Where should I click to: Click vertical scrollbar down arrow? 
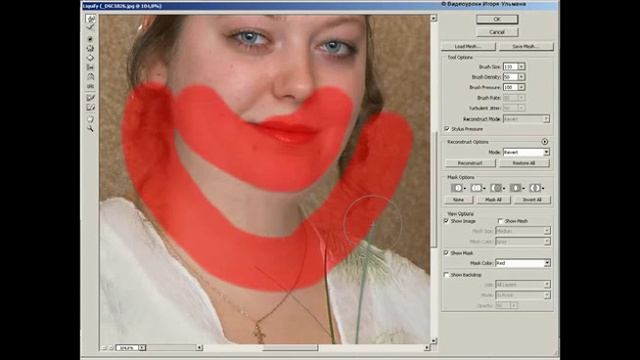(x=434, y=340)
